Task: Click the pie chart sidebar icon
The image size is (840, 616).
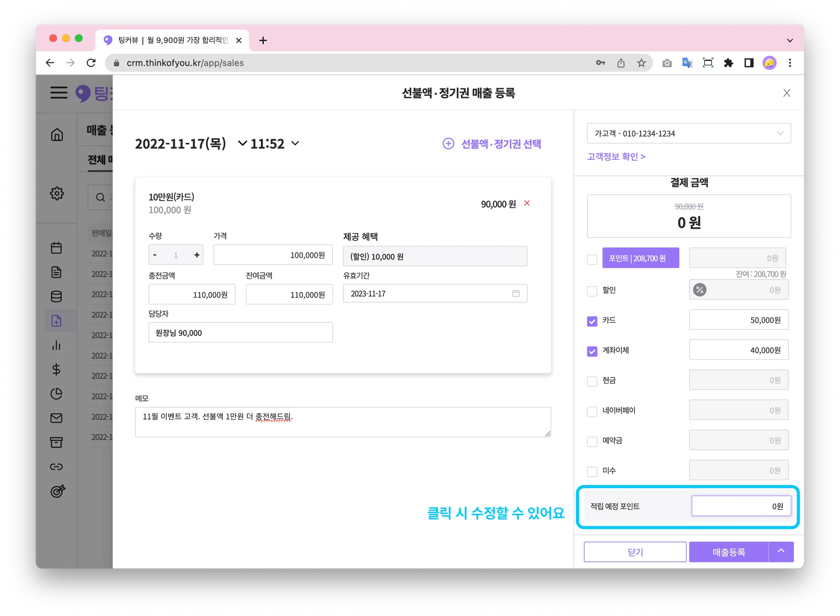Action: click(x=57, y=394)
